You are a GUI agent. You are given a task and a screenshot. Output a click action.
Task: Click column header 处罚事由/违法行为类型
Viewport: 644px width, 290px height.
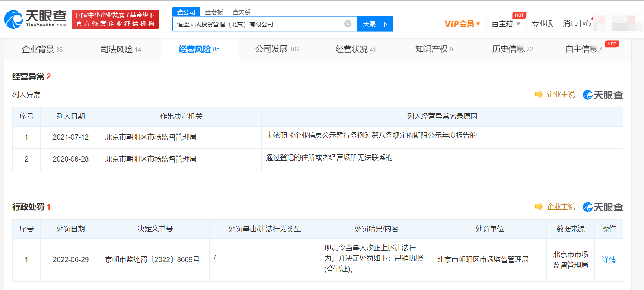pyautogui.click(x=265, y=229)
